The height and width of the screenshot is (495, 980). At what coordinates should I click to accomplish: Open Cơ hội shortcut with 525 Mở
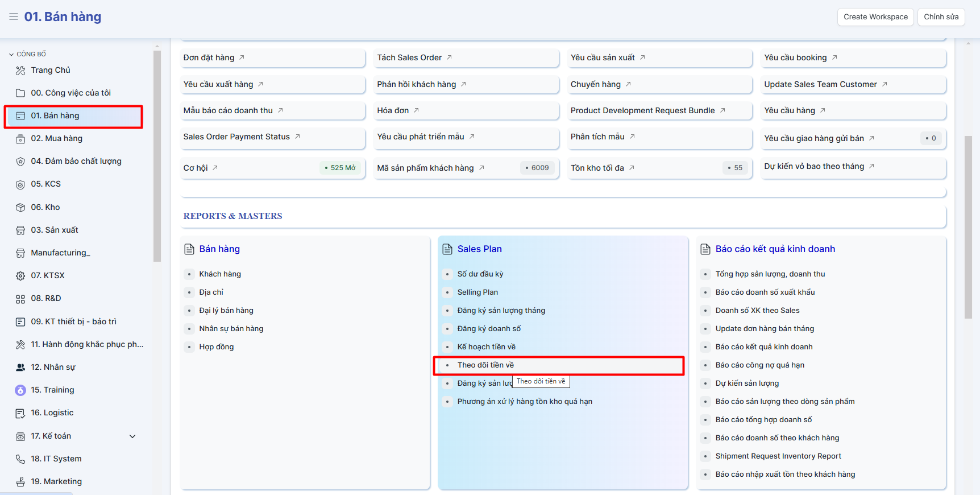tap(196, 168)
